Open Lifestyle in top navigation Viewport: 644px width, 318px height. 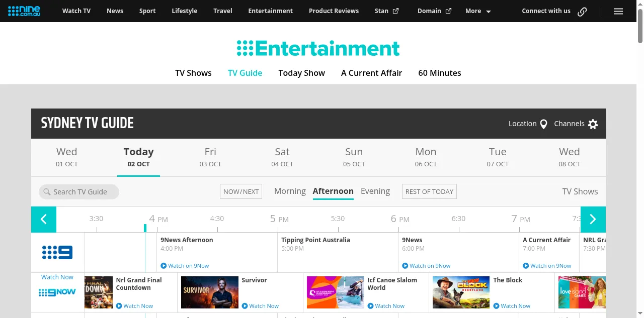click(184, 11)
